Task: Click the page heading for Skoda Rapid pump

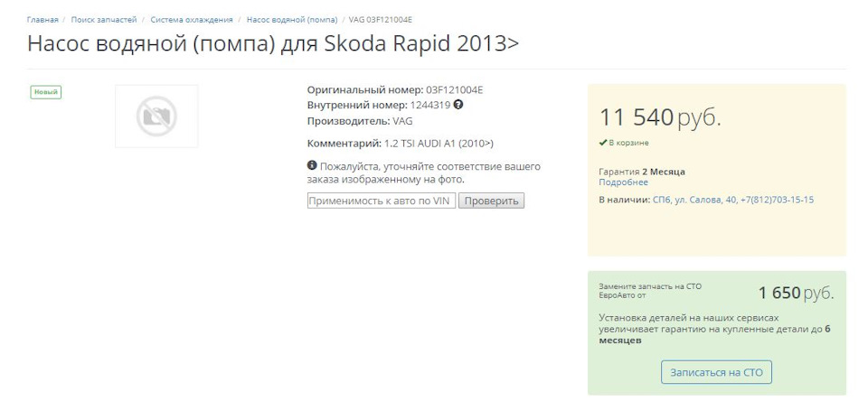Action: (x=273, y=43)
